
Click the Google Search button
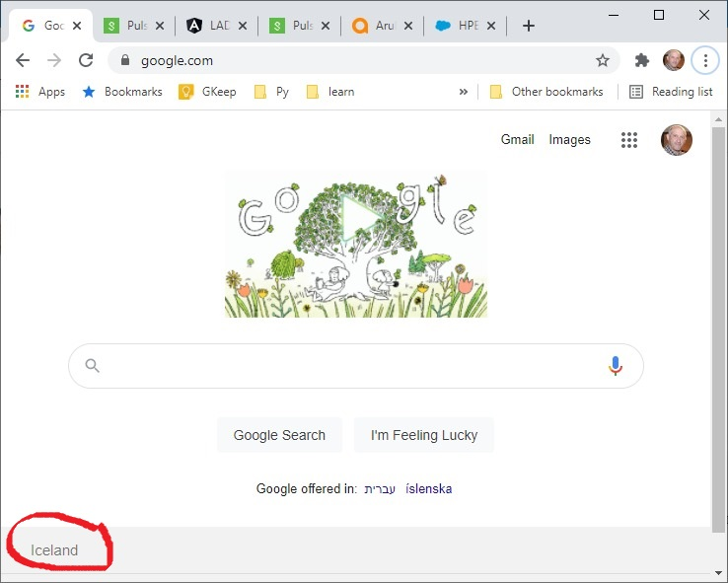pyautogui.click(x=279, y=435)
